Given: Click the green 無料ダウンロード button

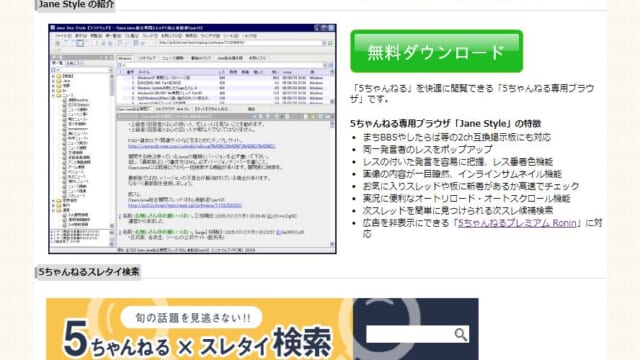Looking at the screenshot, I should coord(436,51).
